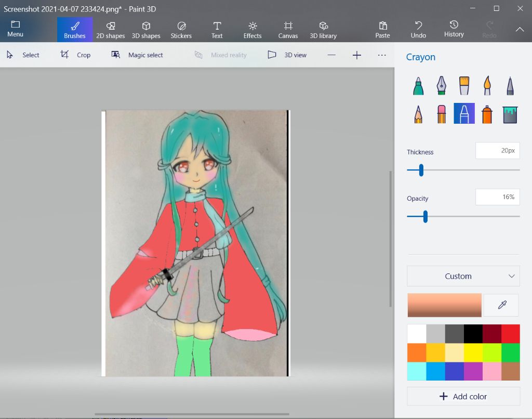Choose the dark red color swatch
532x419 pixels.
pyautogui.click(x=491, y=334)
